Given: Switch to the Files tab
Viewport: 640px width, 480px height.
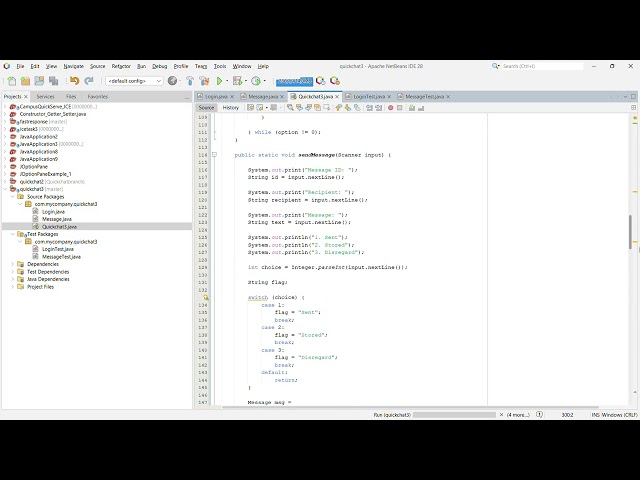Looking at the screenshot, I should tap(71, 97).
